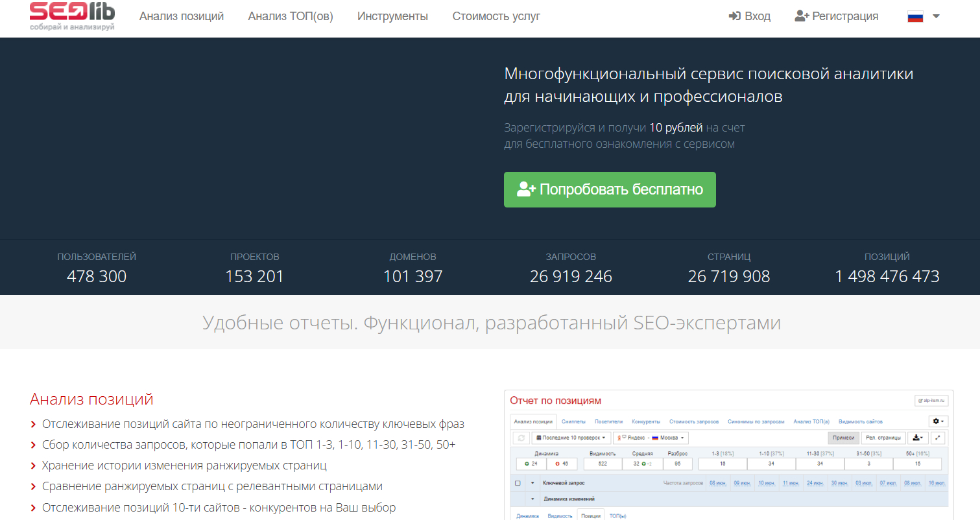Click the gear settings icon in report

click(x=938, y=421)
